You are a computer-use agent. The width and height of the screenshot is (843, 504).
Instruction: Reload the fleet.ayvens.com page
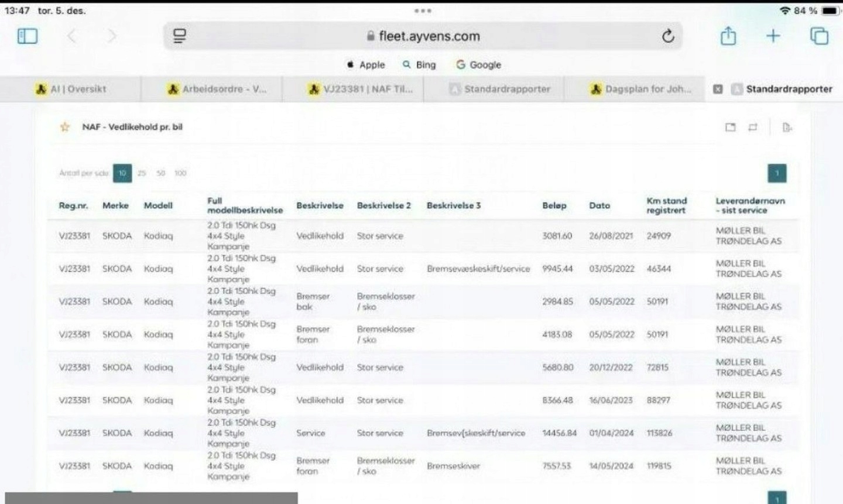668,36
